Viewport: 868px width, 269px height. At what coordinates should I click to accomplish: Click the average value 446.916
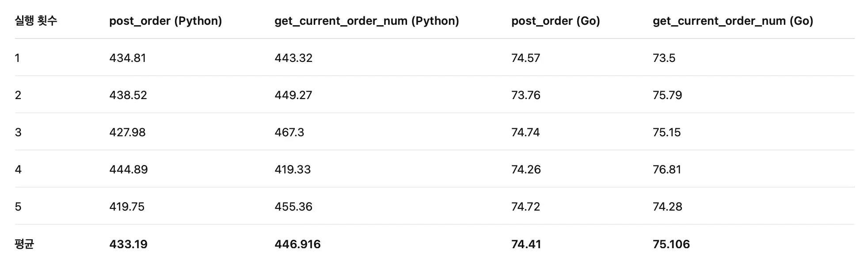[x=297, y=244]
